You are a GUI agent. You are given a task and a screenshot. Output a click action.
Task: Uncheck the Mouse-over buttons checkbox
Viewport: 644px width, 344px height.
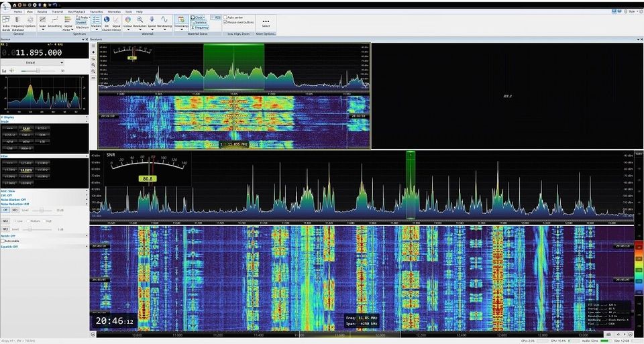225,22
